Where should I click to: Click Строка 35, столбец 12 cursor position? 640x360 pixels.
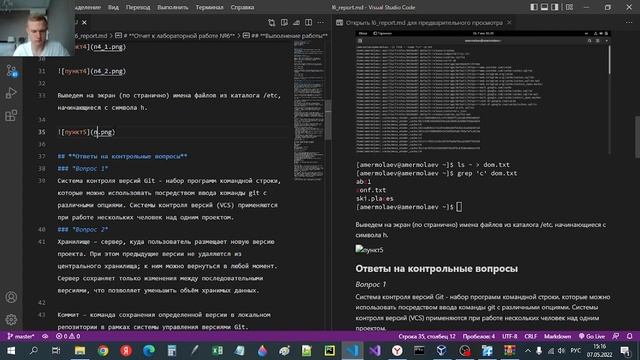427,336
